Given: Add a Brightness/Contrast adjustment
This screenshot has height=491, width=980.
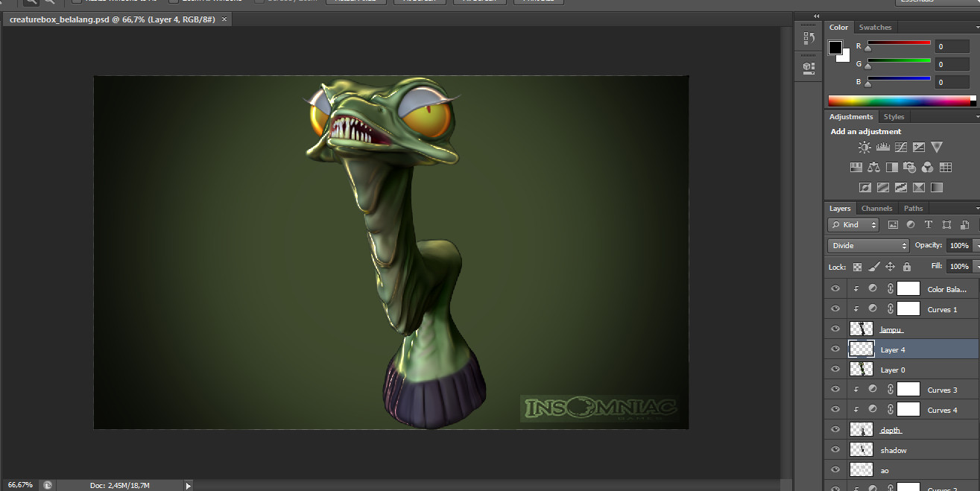Looking at the screenshot, I should point(864,148).
